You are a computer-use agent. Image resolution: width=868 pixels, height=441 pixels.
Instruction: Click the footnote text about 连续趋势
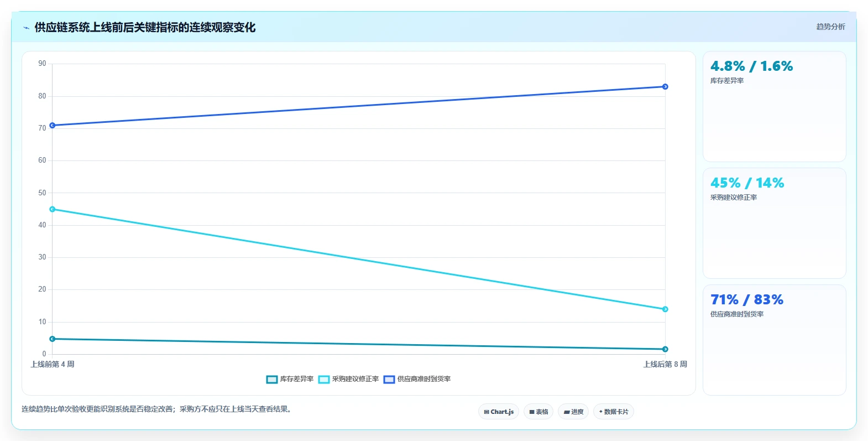point(156,409)
